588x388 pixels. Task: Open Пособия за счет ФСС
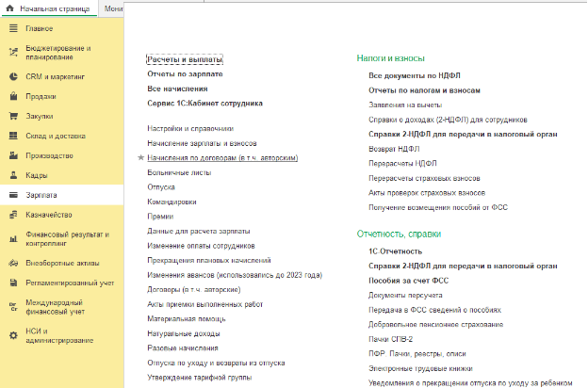(x=408, y=281)
